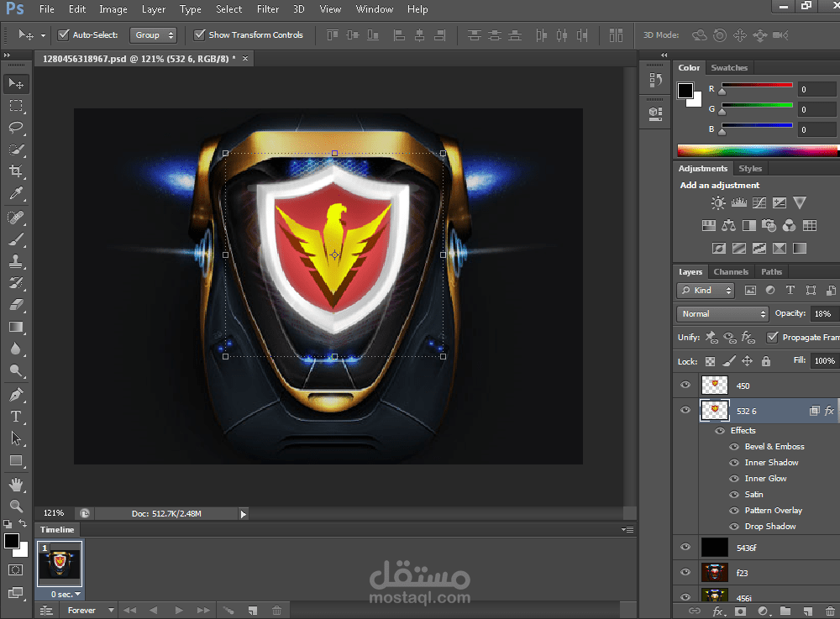Screen dimensions: 840x619
Task: Select the Pen tool
Action: tap(16, 395)
